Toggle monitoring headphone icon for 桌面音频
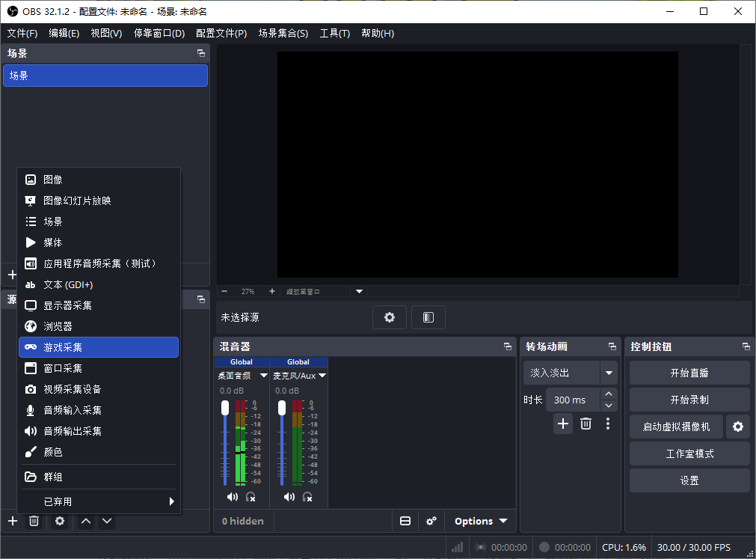The image size is (756, 559). pos(251,497)
